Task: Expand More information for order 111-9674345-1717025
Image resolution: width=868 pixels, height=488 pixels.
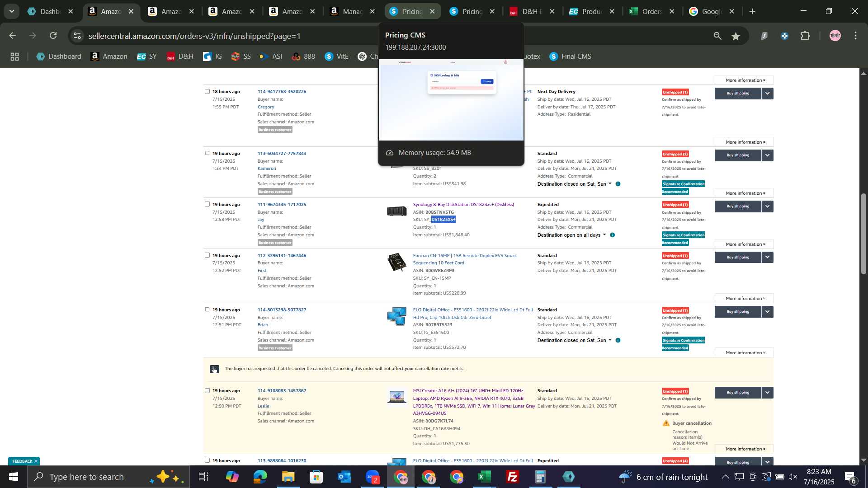Action: tap(744, 244)
